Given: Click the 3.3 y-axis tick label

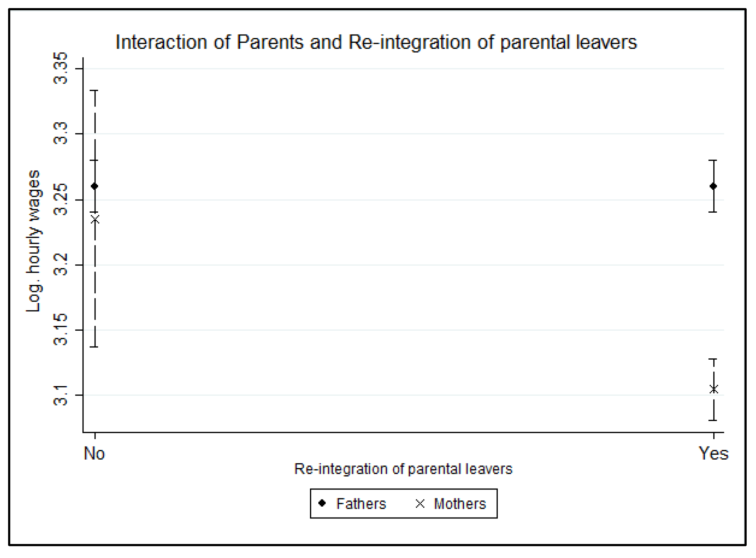Looking at the screenshot, I should 61,134.
